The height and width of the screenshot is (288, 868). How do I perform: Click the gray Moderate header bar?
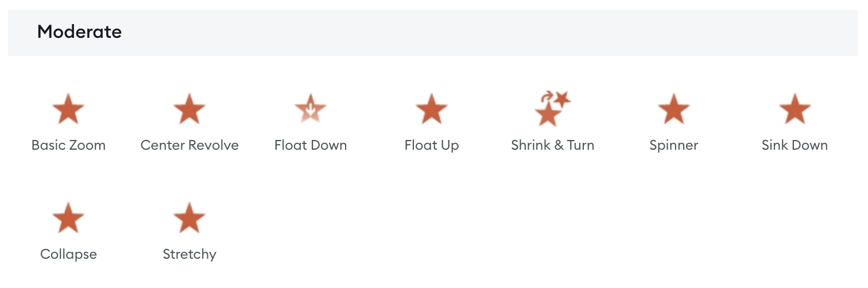tap(433, 33)
